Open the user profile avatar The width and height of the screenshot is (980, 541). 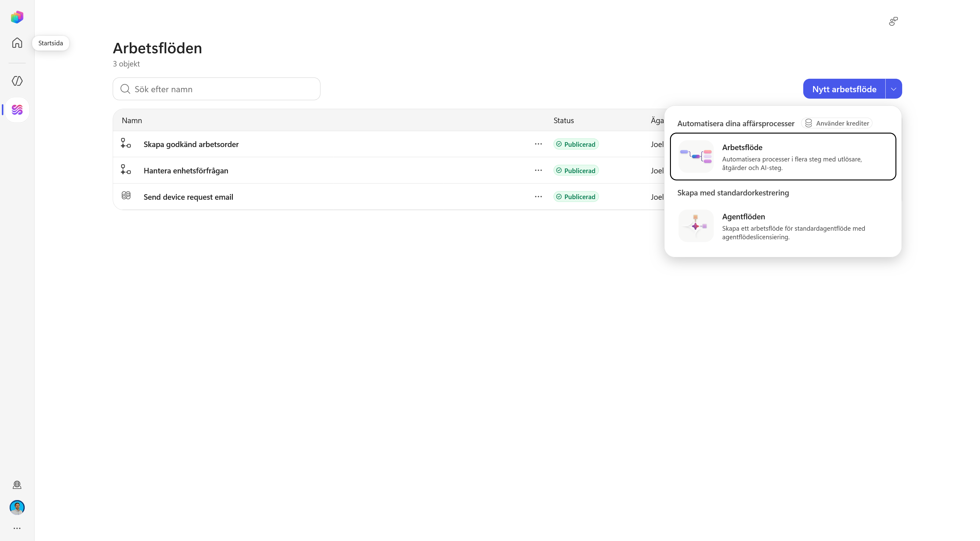coord(17,507)
